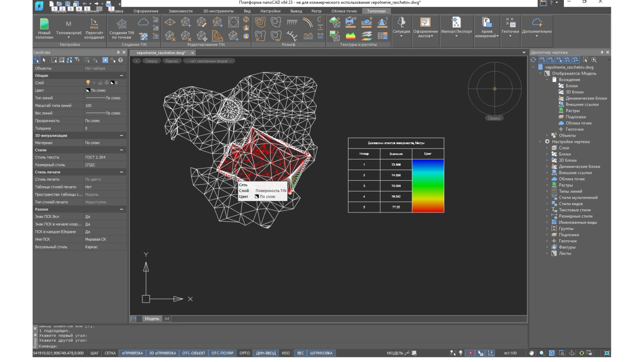Image resolution: width=644 pixels, height=362 pixels.
Task: Expand the Слои tree node
Action: pos(547,148)
